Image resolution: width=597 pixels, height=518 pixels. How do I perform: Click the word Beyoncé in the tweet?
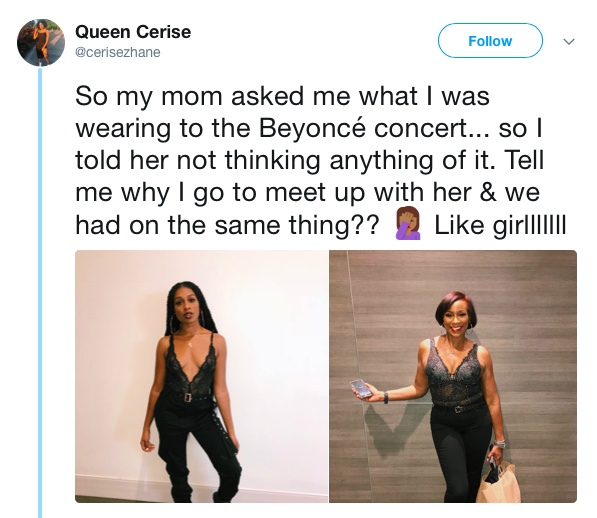click(x=313, y=128)
